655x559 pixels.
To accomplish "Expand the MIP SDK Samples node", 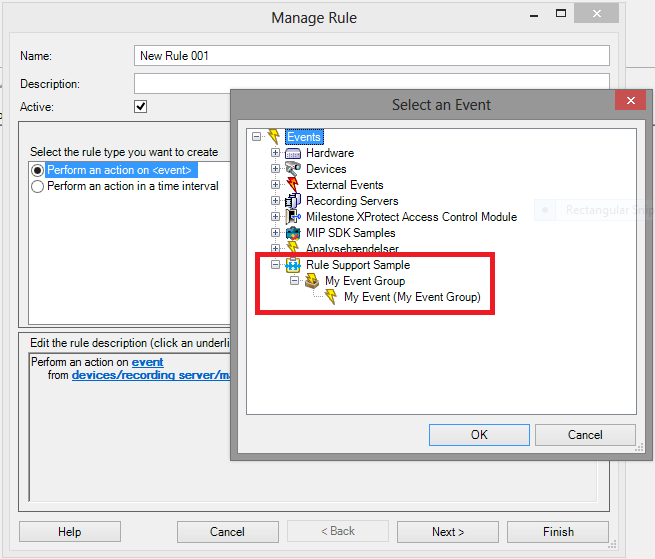I will coord(275,232).
